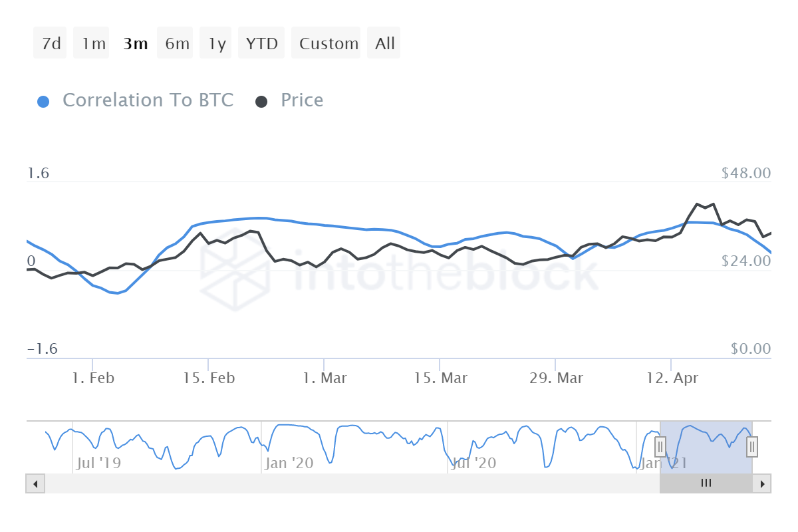Viewport: 798px width, 532px height.
Task: Show All historical data
Action: click(x=384, y=44)
